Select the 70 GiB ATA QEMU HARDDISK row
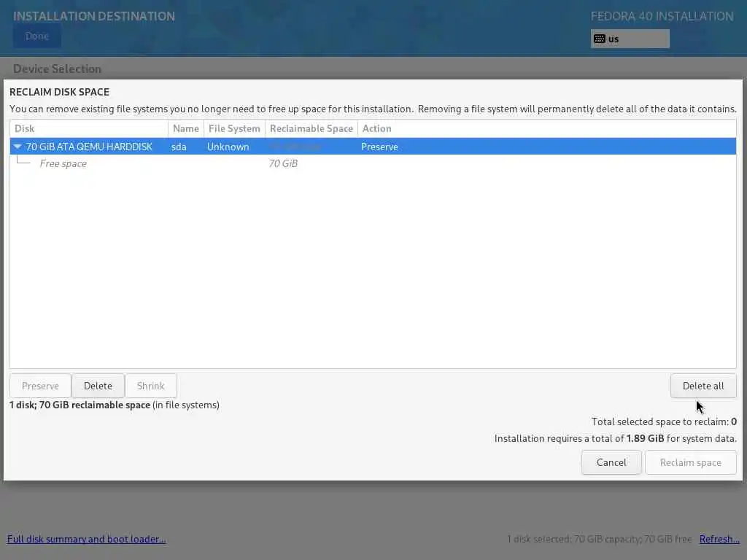The height and width of the screenshot is (560, 747). pyautogui.click(x=373, y=147)
